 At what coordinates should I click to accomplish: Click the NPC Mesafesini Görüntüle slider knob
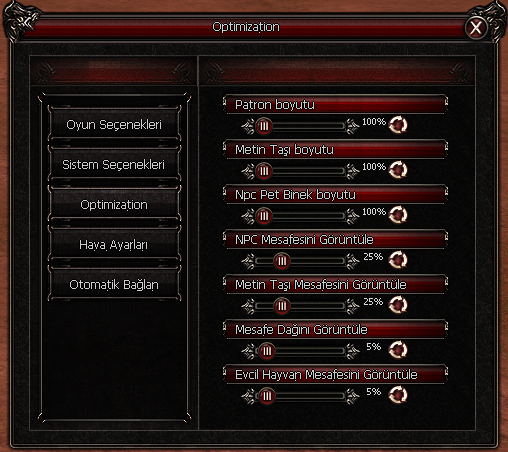coord(282,261)
